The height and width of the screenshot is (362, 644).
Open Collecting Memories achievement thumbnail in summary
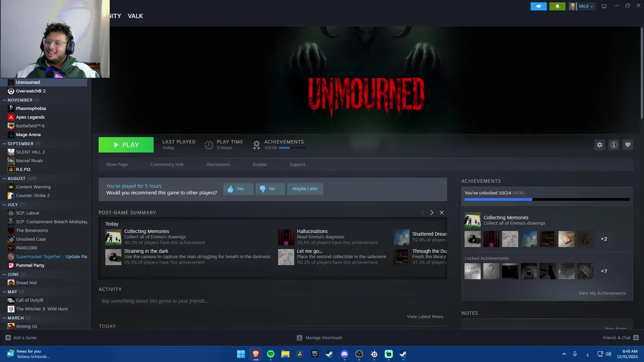(x=113, y=237)
